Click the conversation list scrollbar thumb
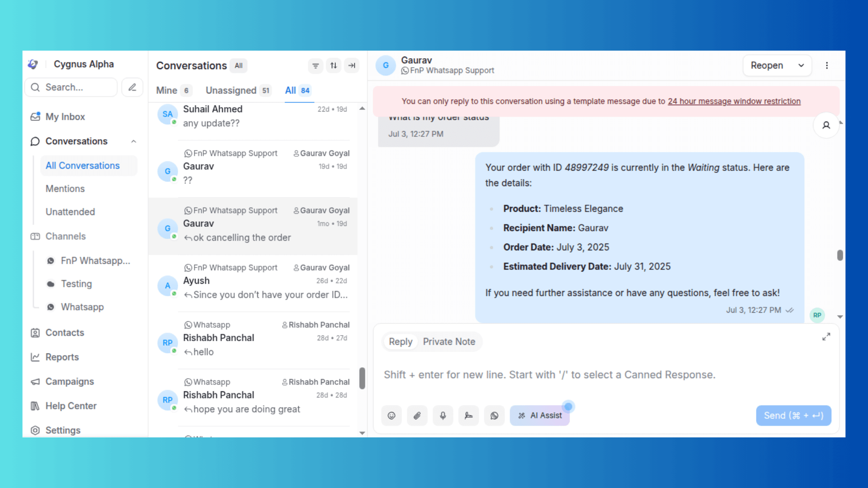This screenshot has width=868, height=488. [x=362, y=378]
